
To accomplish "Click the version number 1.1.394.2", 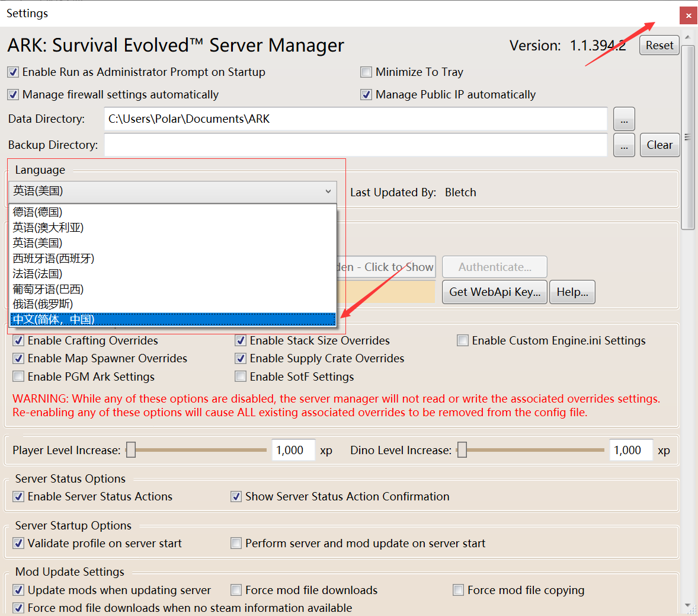I will [x=598, y=46].
